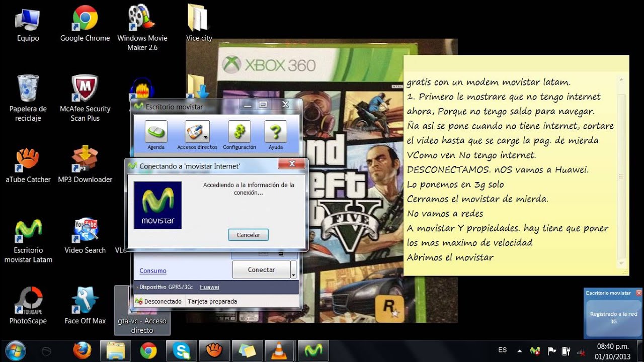Click the movistar icon in system tray
Image resolution: width=644 pixels, height=362 pixels.
(535, 351)
